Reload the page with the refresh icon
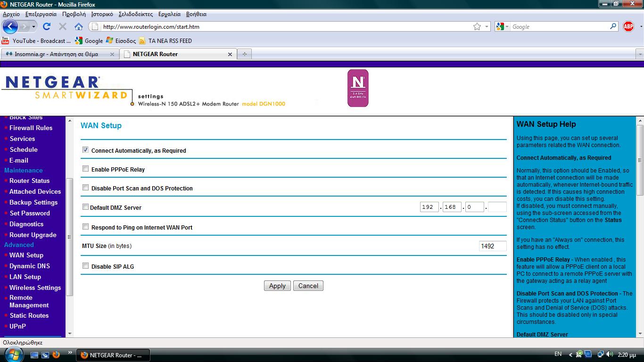Screen dimensions: 644x362 46,26
